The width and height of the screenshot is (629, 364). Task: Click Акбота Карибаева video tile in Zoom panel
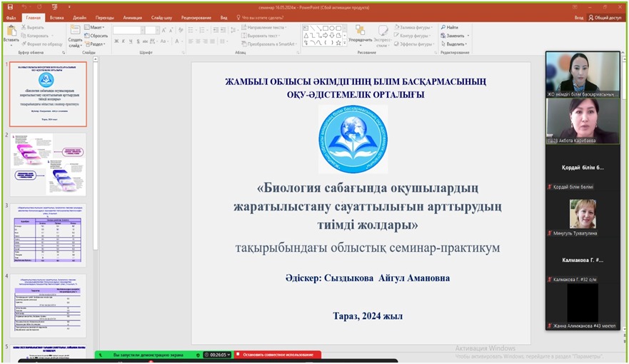(583, 121)
